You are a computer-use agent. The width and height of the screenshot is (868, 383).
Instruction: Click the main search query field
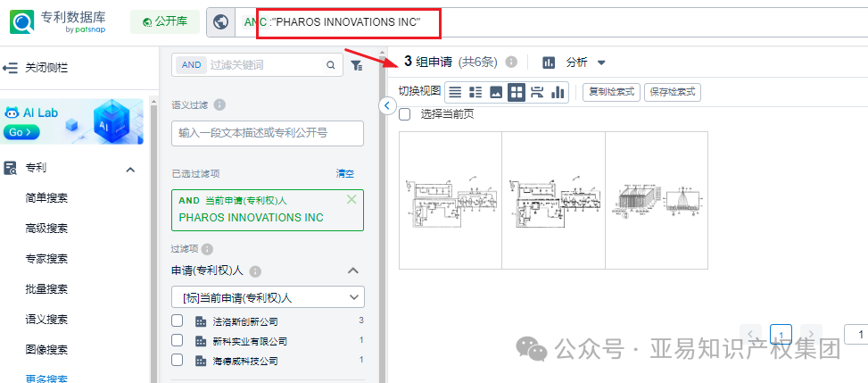[x=552, y=22]
